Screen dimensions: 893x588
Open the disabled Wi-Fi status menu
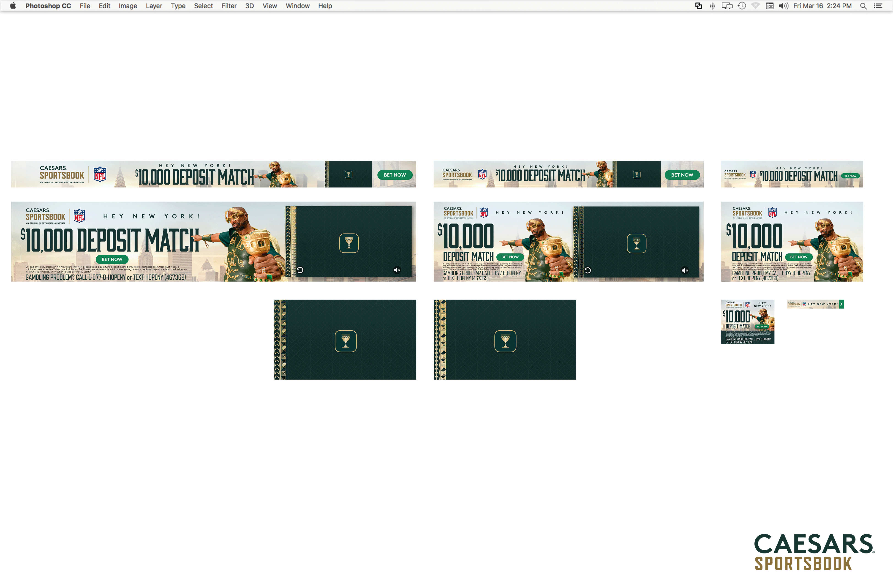[x=756, y=6]
